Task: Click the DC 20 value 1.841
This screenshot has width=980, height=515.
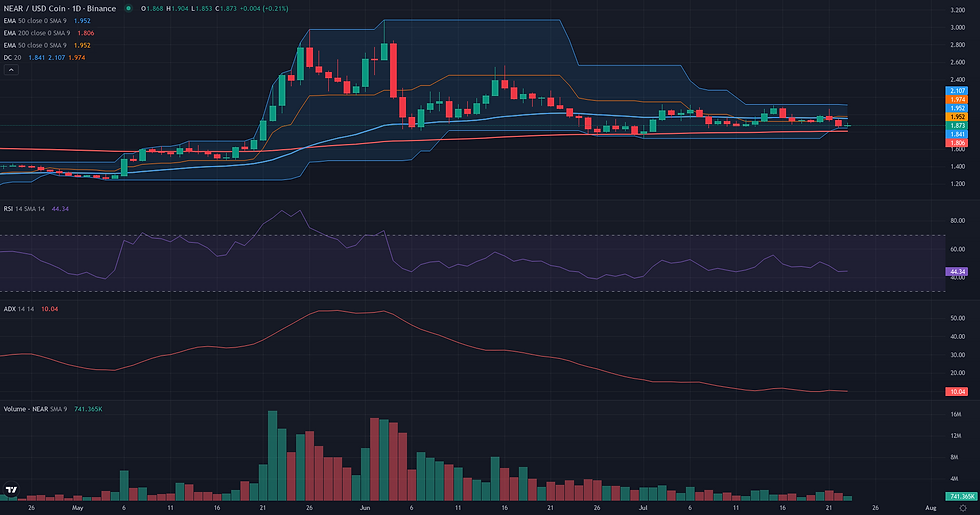Action: click(36, 58)
